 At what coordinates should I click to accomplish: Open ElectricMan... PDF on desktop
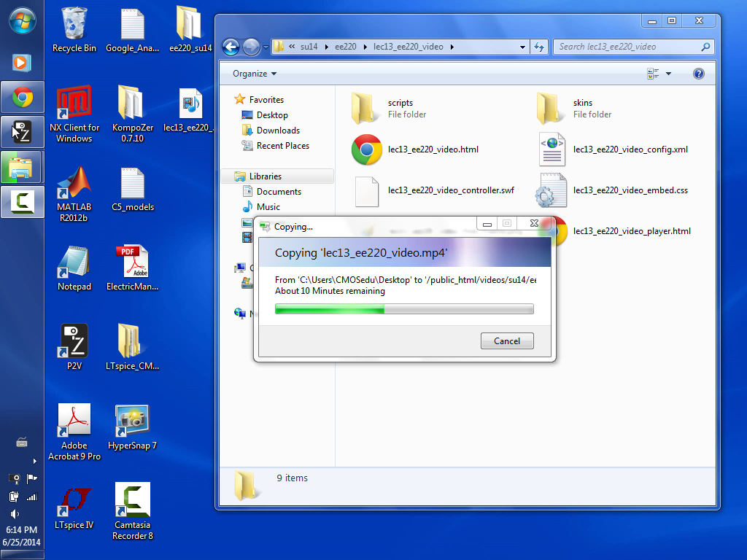click(133, 268)
